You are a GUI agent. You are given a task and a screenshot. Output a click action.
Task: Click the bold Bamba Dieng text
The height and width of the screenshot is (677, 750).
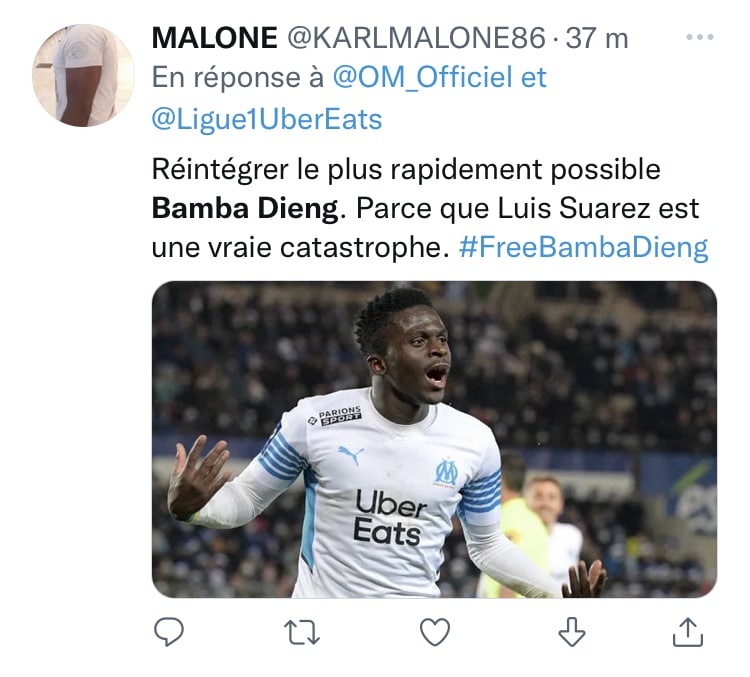click(245, 208)
